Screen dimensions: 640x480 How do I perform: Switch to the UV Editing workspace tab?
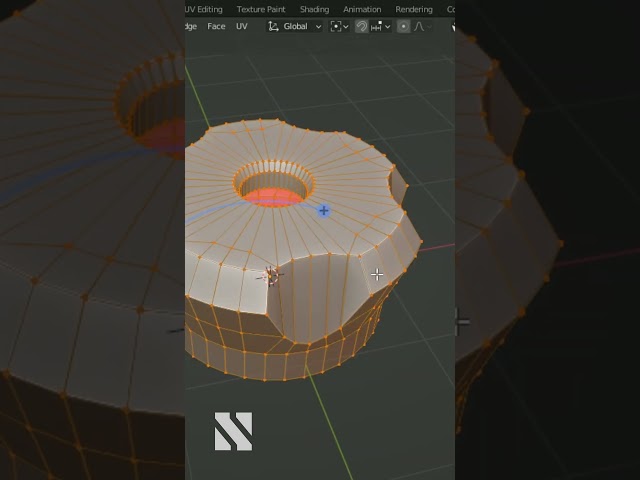tap(204, 9)
